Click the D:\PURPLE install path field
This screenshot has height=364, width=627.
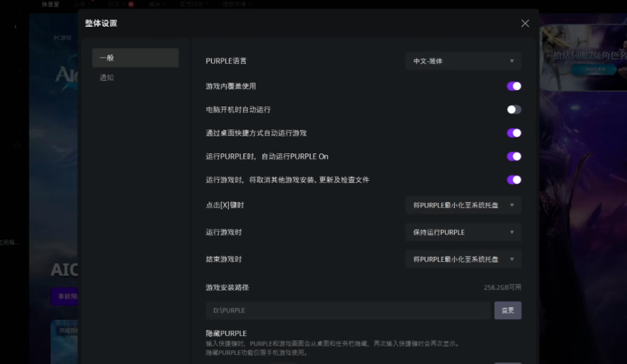[x=348, y=310]
